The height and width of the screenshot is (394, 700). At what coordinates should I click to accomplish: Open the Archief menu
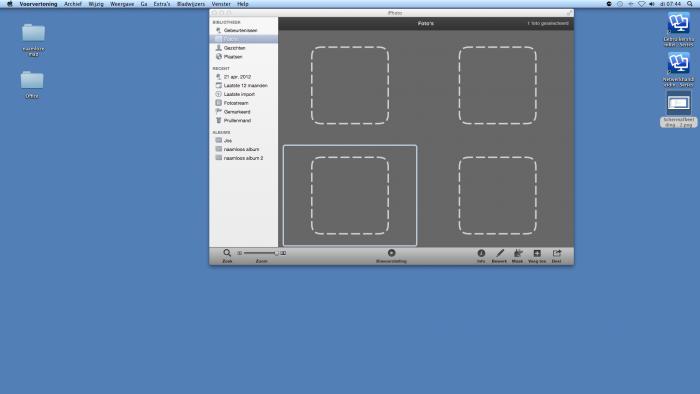(73, 4)
